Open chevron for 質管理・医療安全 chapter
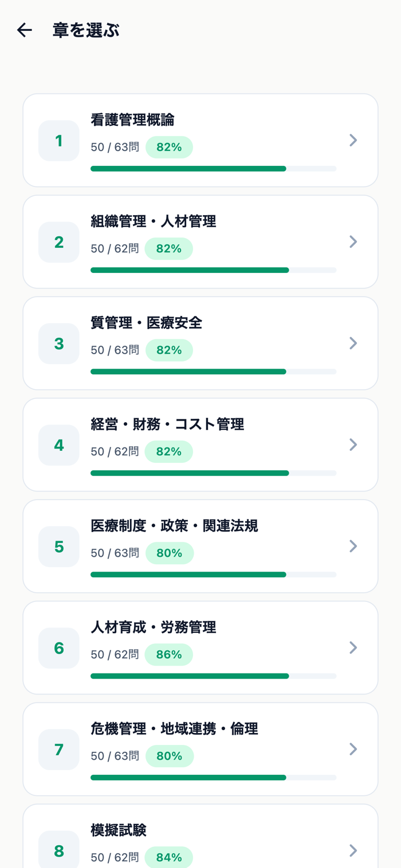The image size is (401, 868). 353,343
